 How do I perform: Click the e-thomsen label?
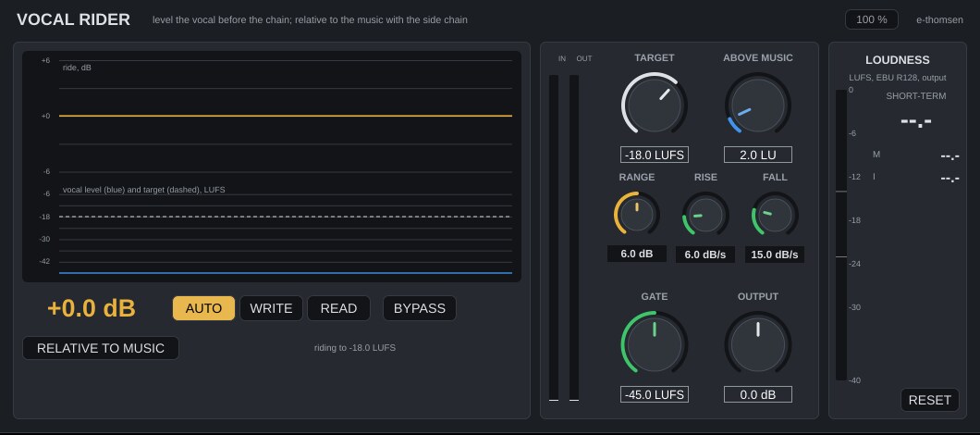coord(939,19)
